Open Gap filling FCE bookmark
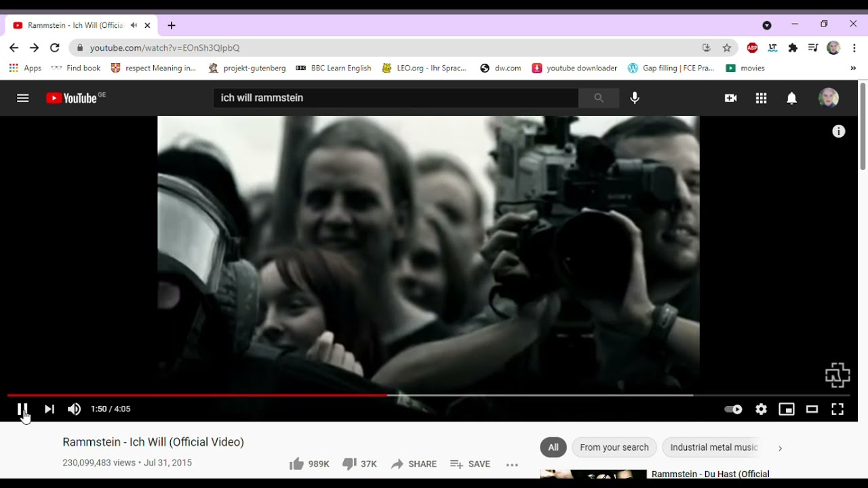Screen dimensions: 868x488 [x=671, y=68]
